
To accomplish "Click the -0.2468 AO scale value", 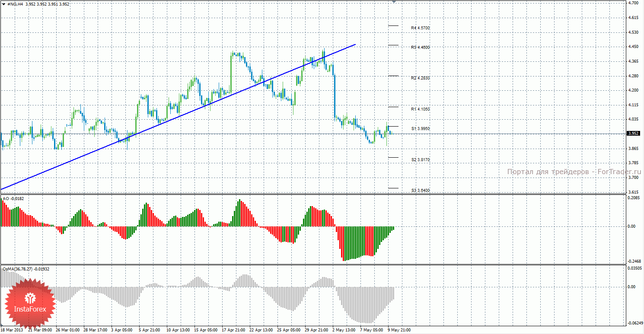I will pos(634,261).
